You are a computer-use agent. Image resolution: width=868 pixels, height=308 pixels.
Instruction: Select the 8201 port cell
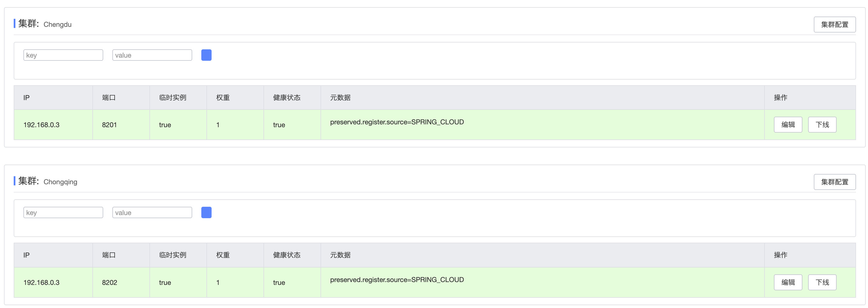click(109, 125)
